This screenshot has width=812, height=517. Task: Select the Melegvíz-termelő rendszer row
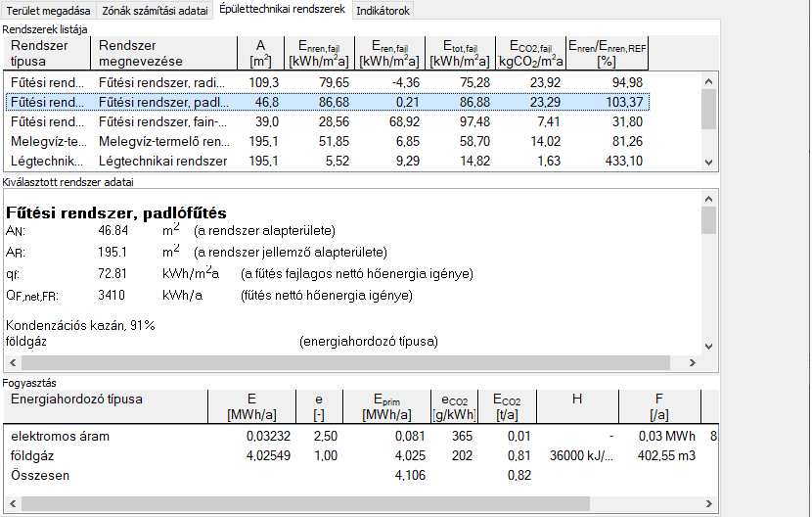pos(327,142)
